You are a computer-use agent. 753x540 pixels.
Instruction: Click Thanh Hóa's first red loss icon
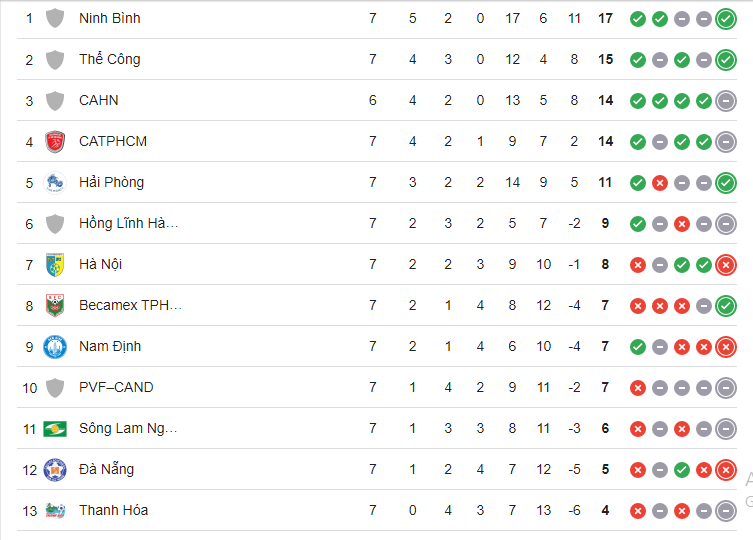(x=637, y=510)
